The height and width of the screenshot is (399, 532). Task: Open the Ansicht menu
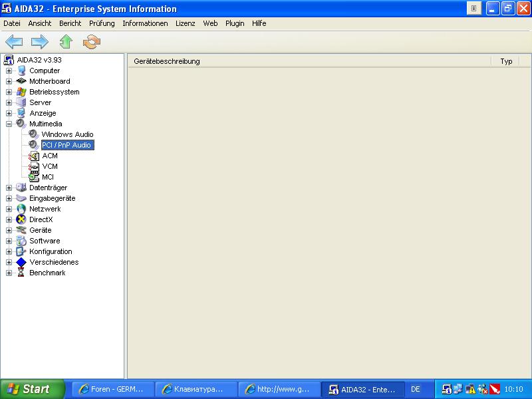pos(40,23)
